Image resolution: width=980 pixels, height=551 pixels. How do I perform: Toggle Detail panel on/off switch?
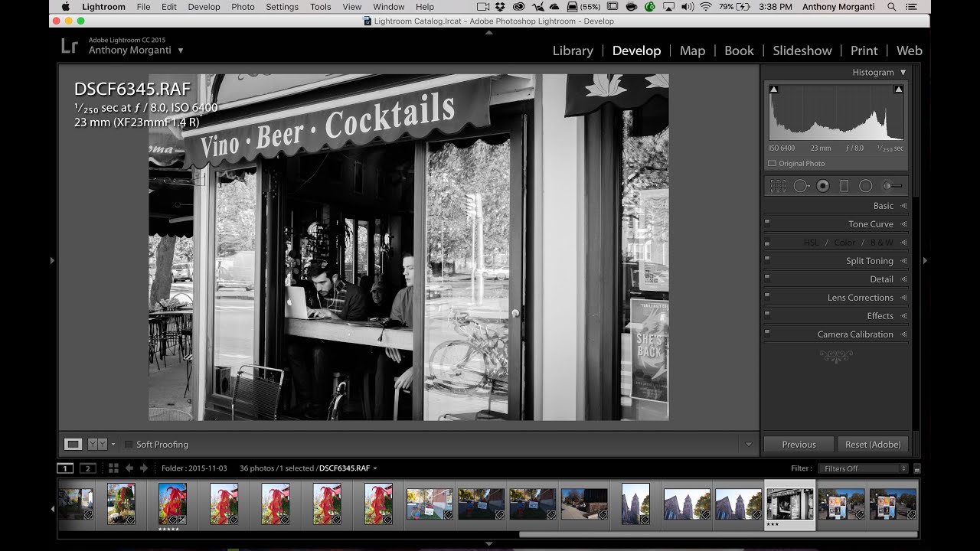[767, 279]
